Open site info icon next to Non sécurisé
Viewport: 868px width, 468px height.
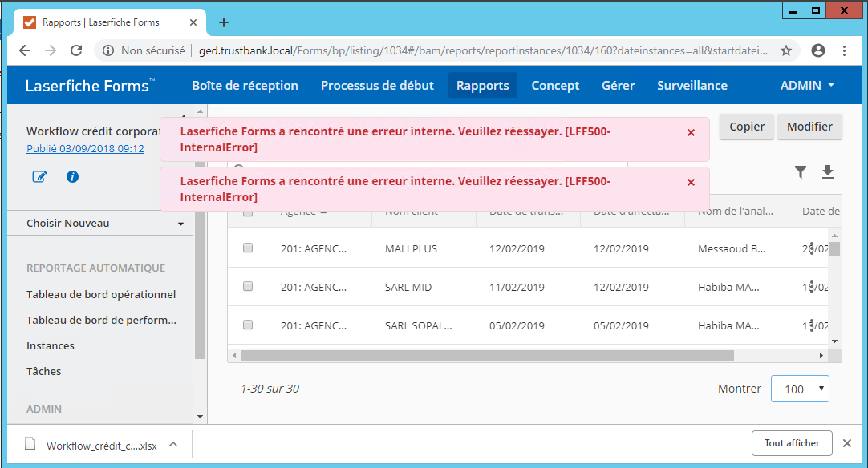point(108,51)
